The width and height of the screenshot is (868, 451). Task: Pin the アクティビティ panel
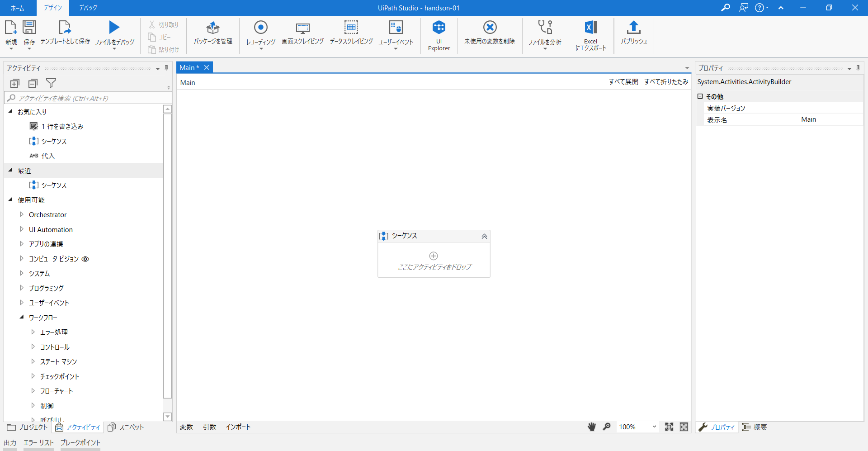pos(166,68)
